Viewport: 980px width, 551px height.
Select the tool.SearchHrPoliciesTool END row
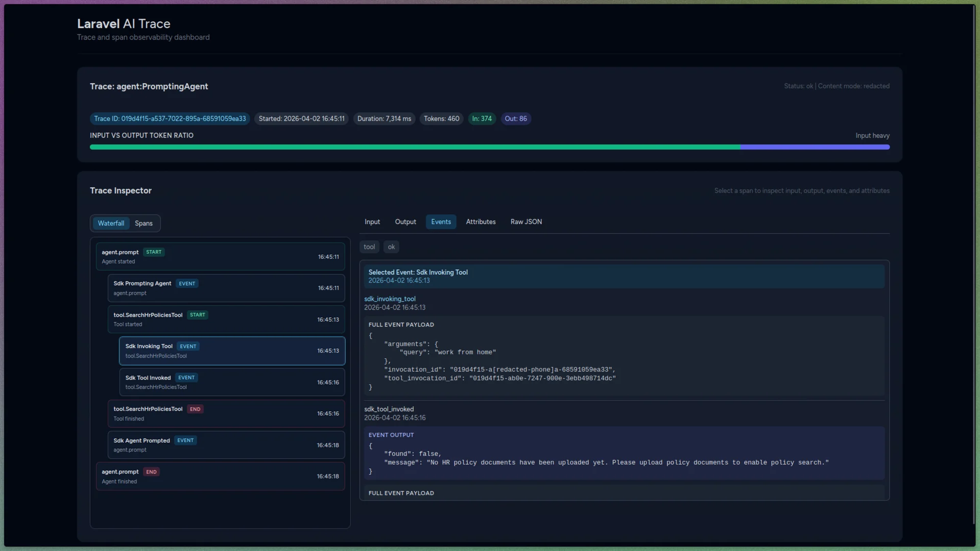pyautogui.click(x=226, y=414)
